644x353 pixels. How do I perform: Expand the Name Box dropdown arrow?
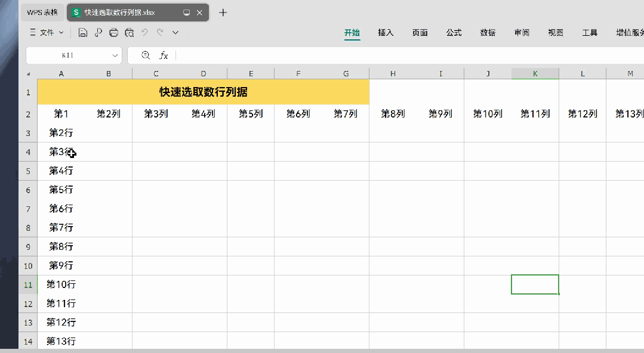(115, 55)
